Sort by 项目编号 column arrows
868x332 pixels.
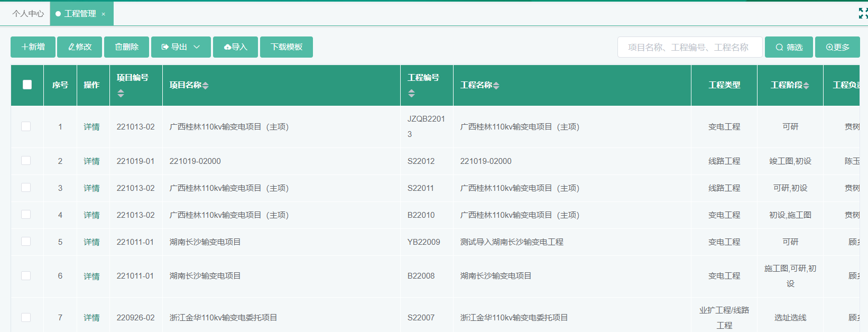[121, 94]
